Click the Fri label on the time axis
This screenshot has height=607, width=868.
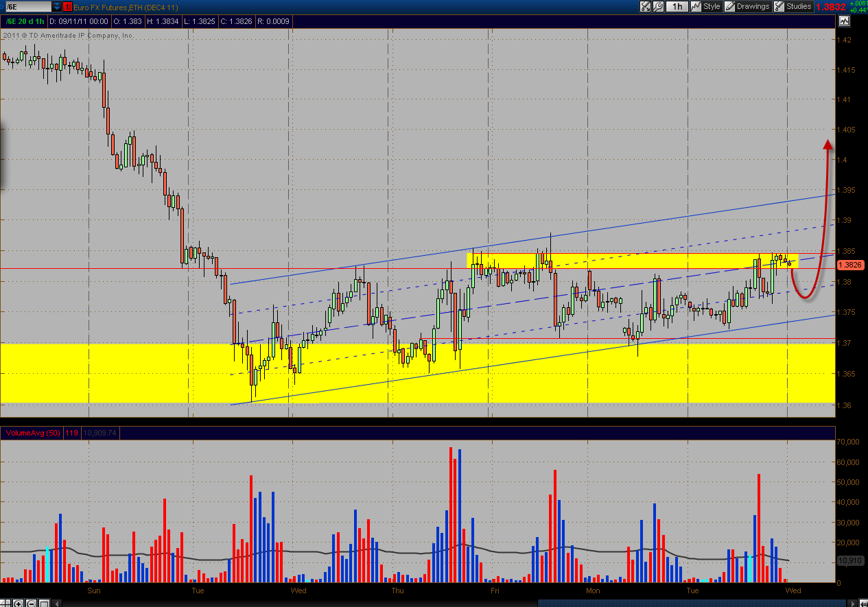tap(495, 591)
